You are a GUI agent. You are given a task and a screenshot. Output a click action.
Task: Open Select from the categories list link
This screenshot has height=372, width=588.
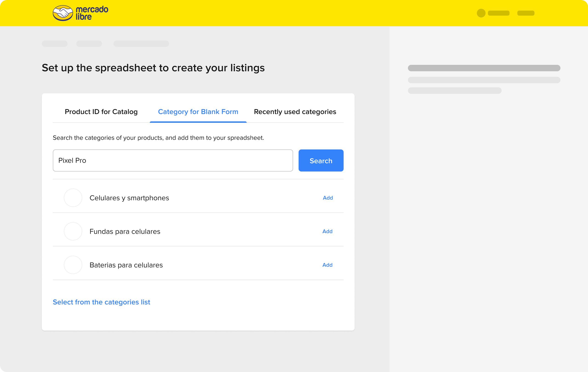(x=101, y=302)
